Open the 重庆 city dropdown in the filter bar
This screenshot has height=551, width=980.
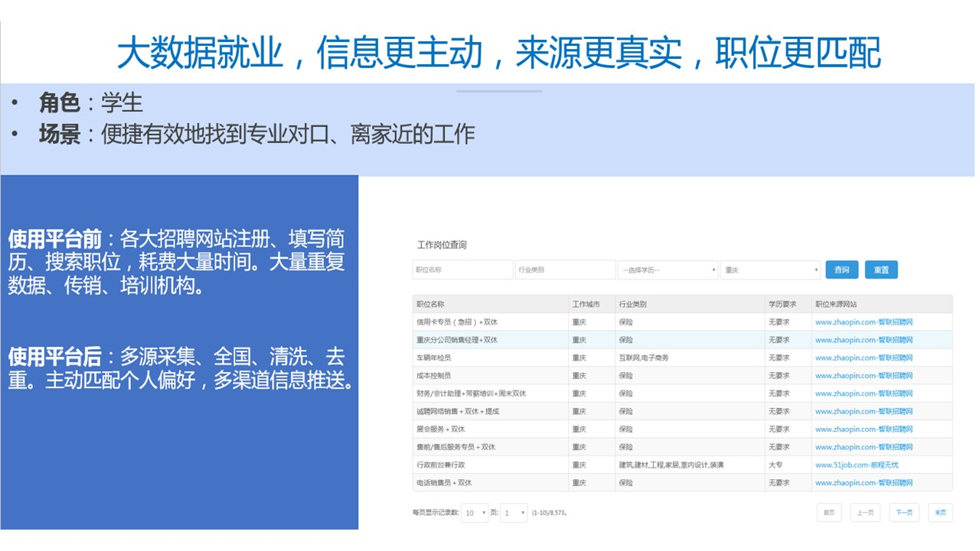point(771,269)
